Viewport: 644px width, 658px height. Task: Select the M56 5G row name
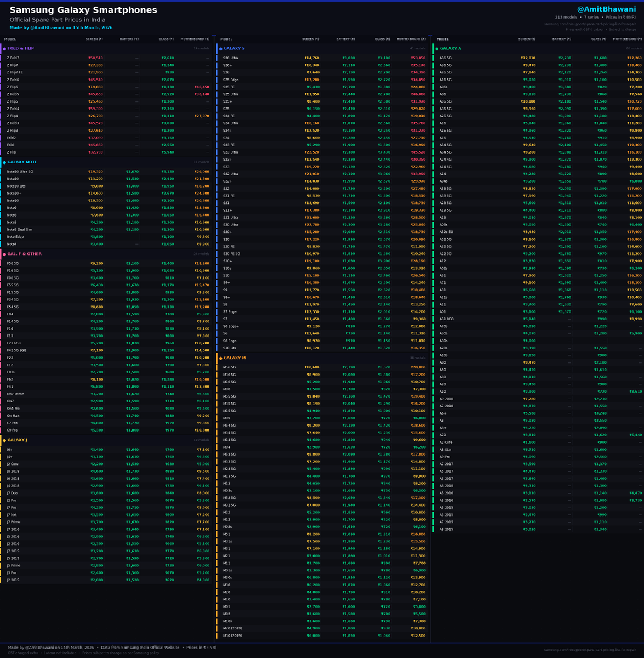click(229, 367)
